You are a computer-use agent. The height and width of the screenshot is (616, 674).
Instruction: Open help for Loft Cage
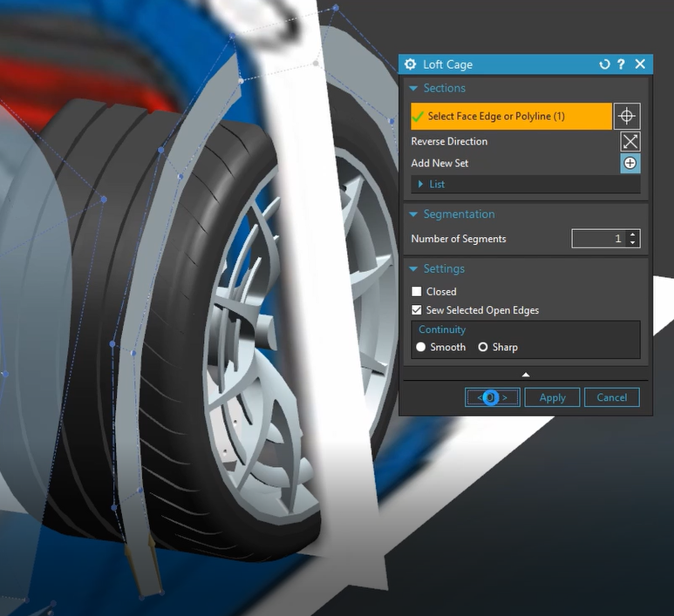click(621, 64)
